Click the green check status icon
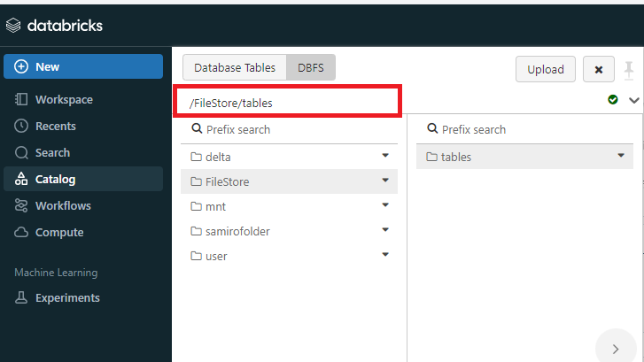Viewport: 644px width, 362px height. (x=613, y=100)
